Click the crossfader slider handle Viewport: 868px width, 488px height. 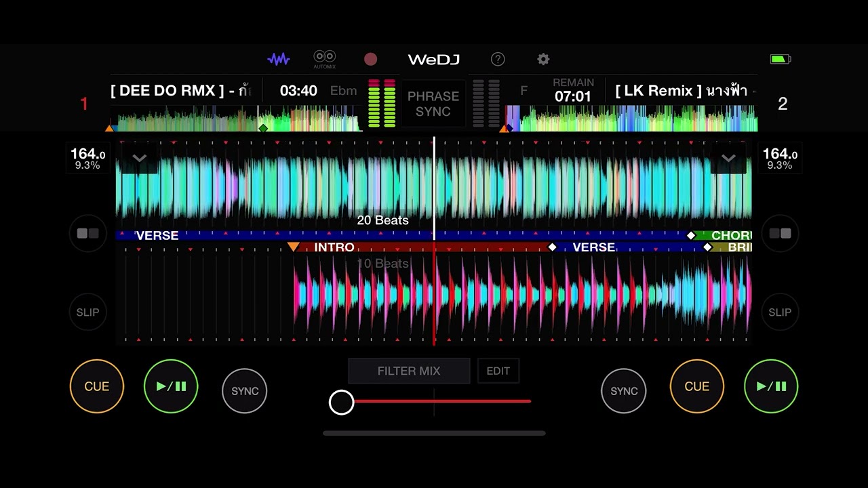[x=341, y=402]
